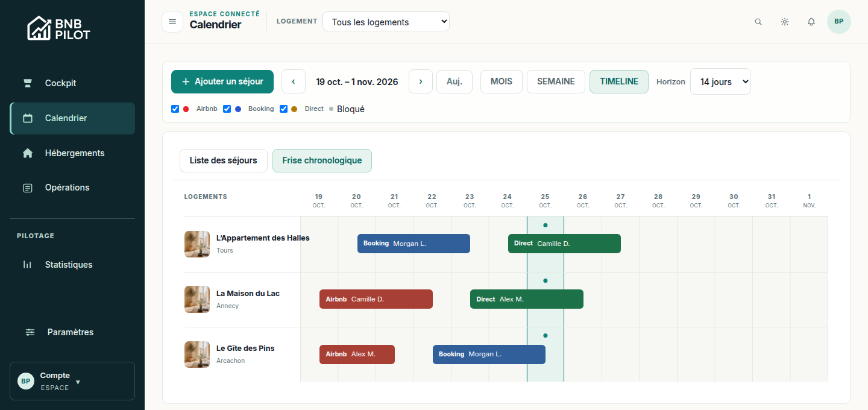Image resolution: width=868 pixels, height=410 pixels.
Task: Click the 28 oct. day header
Action: pyautogui.click(x=658, y=201)
